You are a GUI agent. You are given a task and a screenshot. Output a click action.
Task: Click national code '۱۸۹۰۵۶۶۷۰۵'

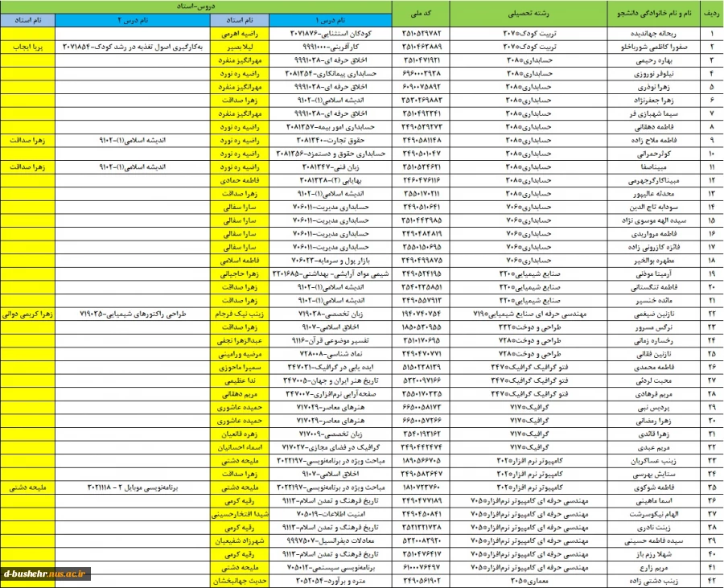click(421, 461)
